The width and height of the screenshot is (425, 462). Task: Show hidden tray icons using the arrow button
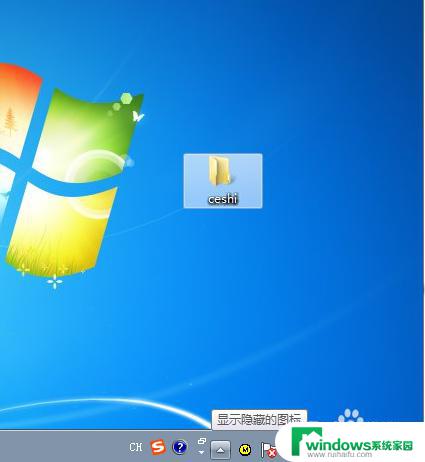click(x=220, y=450)
